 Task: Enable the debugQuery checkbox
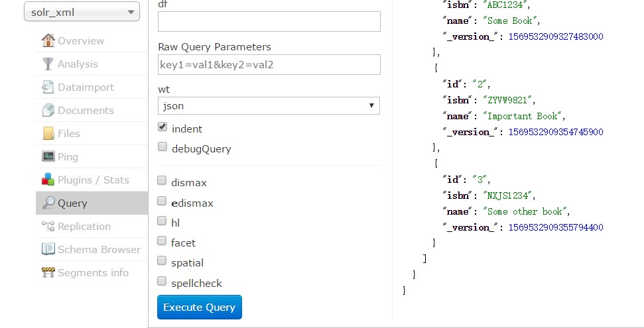coord(162,146)
